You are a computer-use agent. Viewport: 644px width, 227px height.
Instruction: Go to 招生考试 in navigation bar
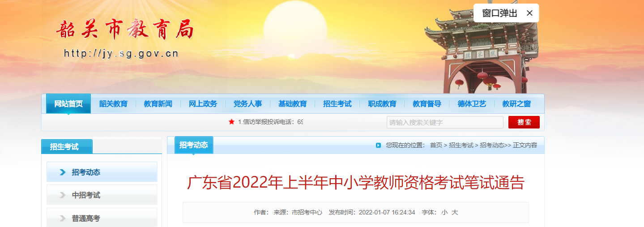point(337,104)
